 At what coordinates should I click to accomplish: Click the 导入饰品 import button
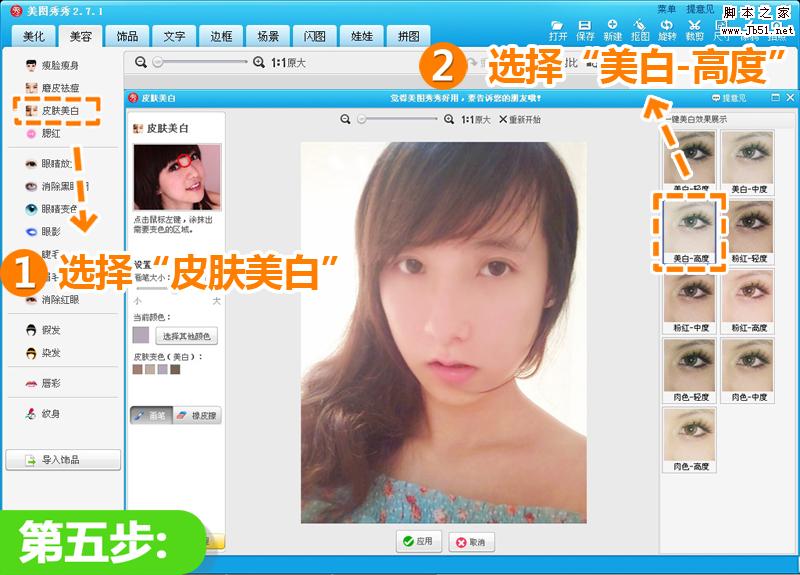[63, 460]
